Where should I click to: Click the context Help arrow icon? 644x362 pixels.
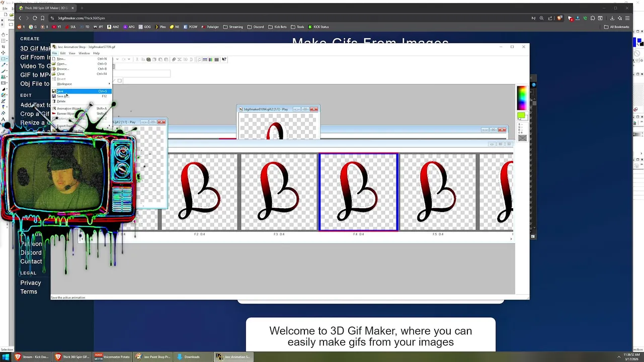pyautogui.click(x=224, y=59)
